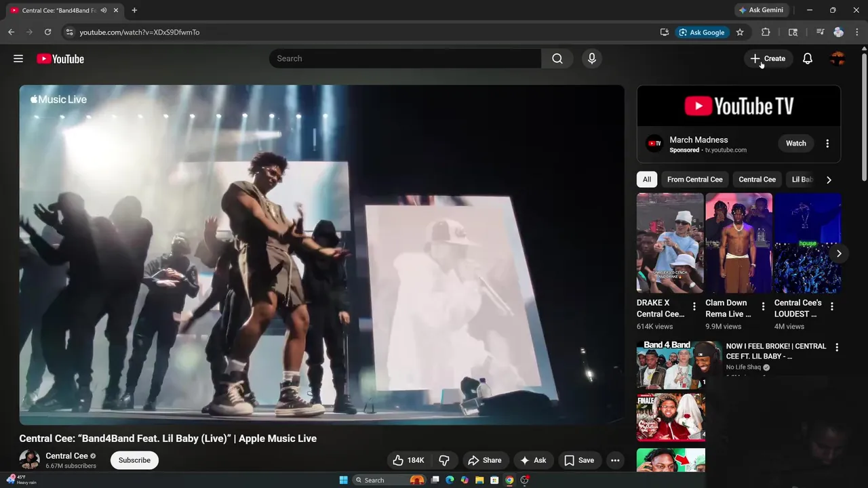The image size is (868, 488).
Task: Open the NOW I FEEL BROKE video title
Action: 776,351
